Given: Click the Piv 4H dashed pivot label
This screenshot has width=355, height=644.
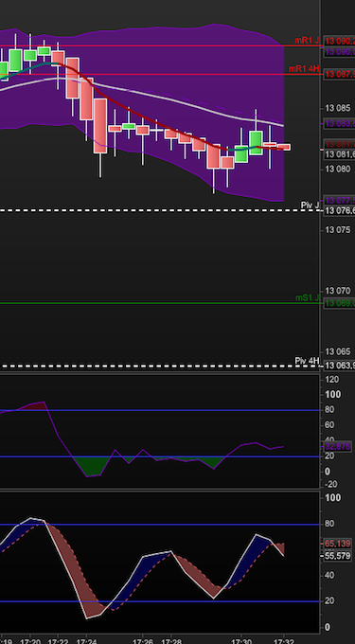Looking at the screenshot, I should point(307,361).
